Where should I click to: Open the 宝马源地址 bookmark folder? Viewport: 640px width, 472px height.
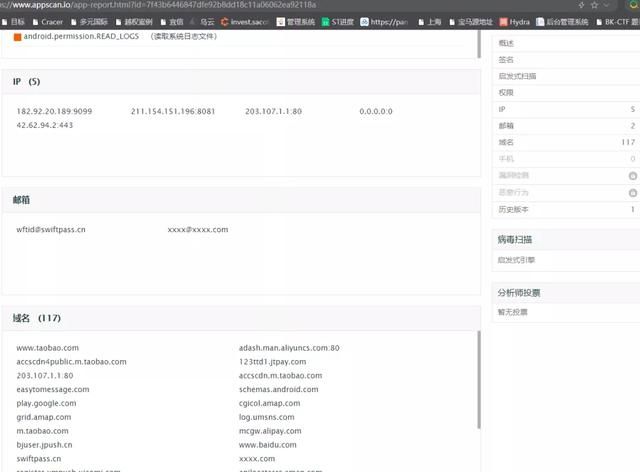click(471, 22)
